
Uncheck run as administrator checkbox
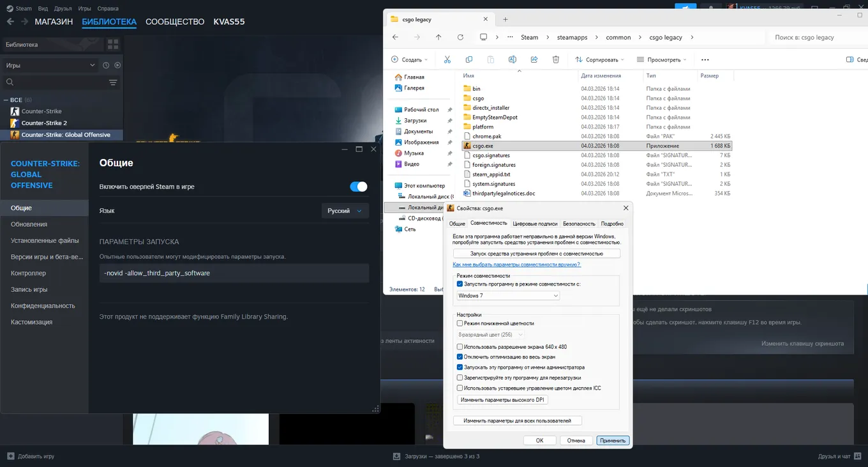[460, 367]
